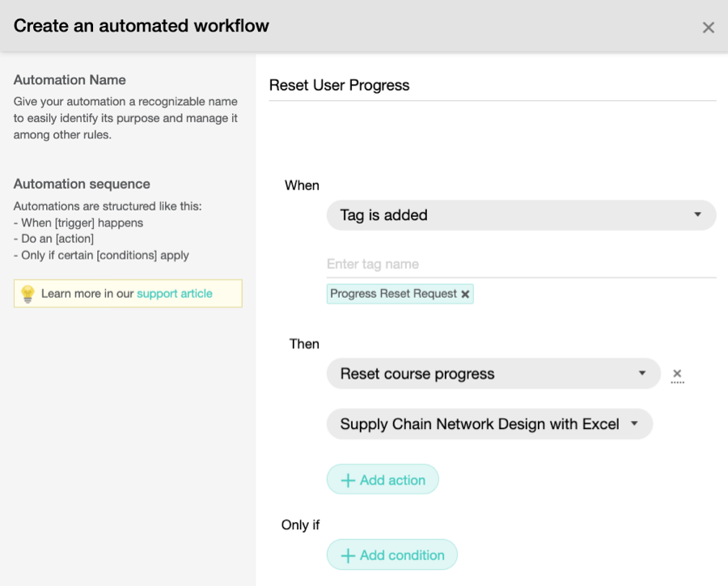Viewport: 728px width, 586px height.
Task: Close the automated workflow dialog
Action: 708,28
